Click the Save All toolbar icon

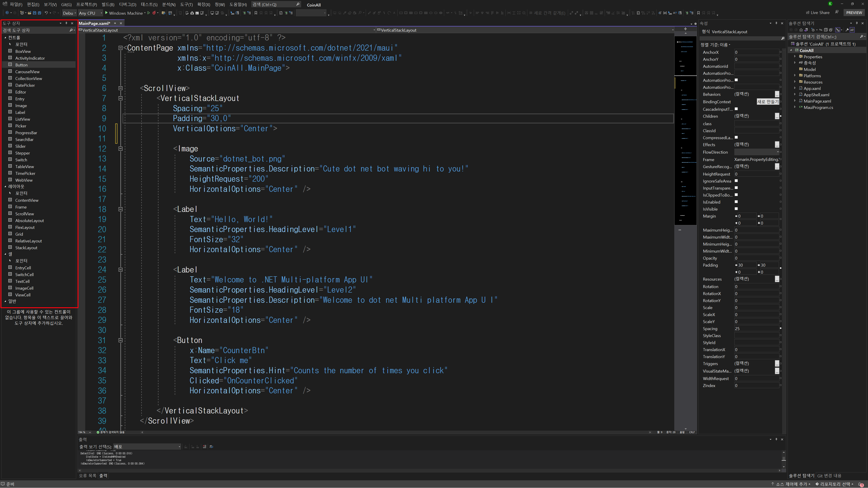point(39,13)
